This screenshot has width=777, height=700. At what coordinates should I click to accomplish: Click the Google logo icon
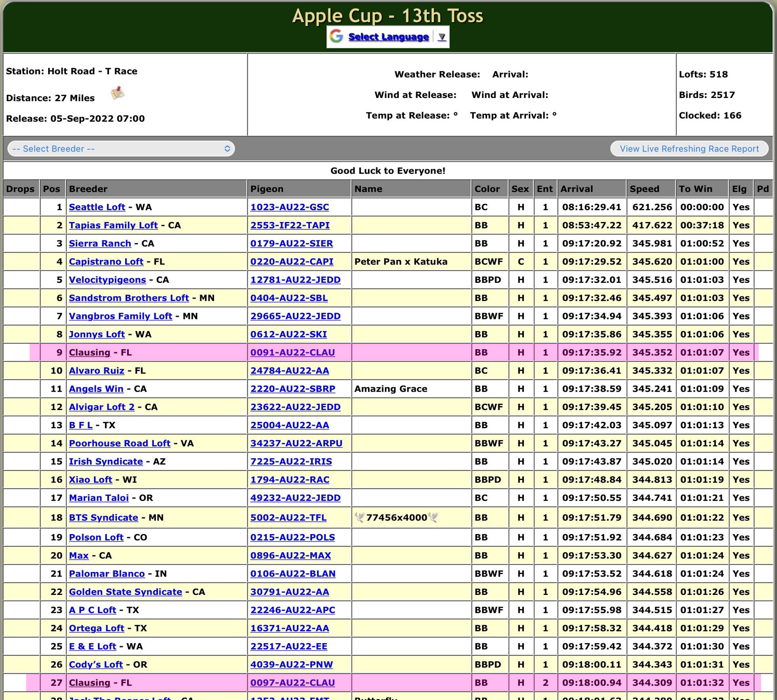(337, 36)
